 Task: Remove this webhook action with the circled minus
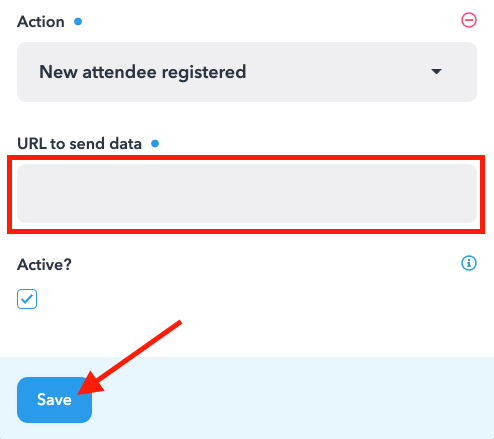(469, 20)
